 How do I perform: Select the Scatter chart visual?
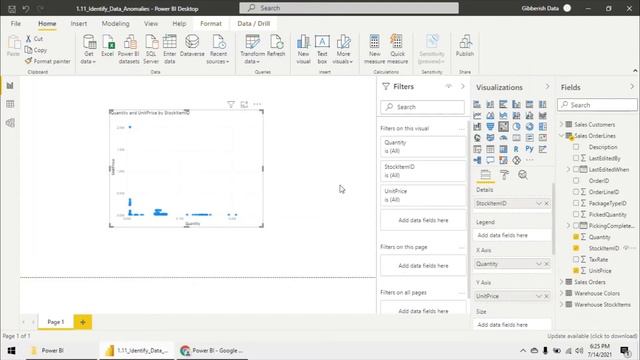tap(503, 127)
